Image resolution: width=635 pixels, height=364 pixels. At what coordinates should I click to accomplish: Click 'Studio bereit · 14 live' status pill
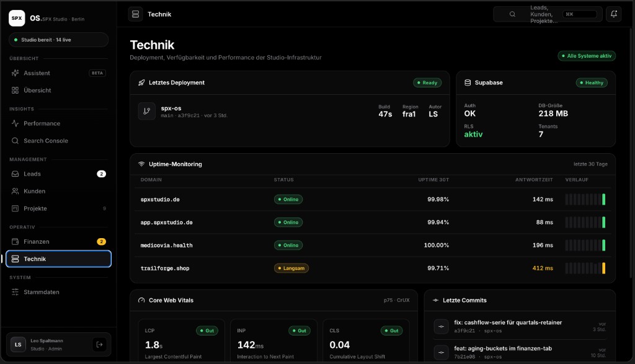pyautogui.click(x=59, y=40)
